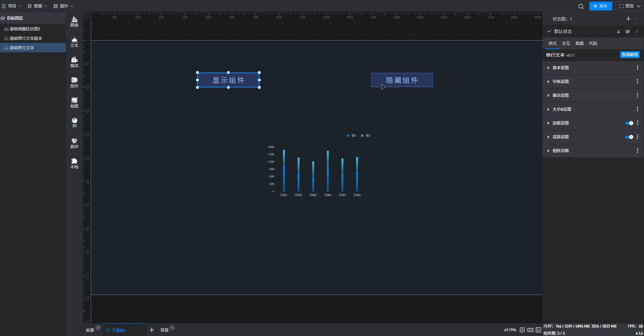The width and height of the screenshot is (644, 336).
Task: Open more options for 字体设置
Action: 637,82
